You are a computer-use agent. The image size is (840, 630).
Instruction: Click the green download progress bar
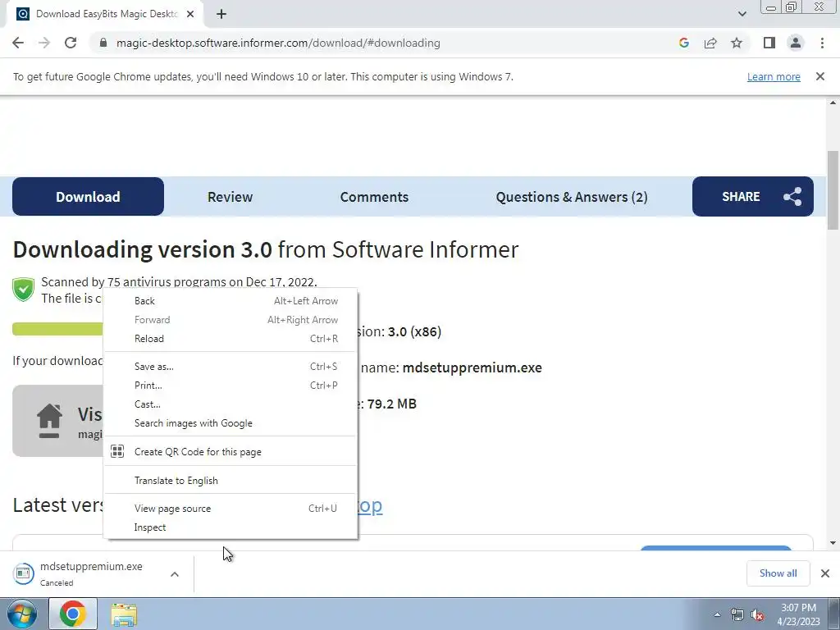57,329
